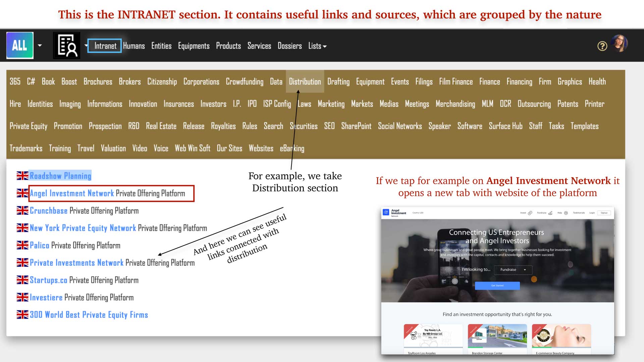
Task: Select the Private Equity category
Action: [29, 126]
